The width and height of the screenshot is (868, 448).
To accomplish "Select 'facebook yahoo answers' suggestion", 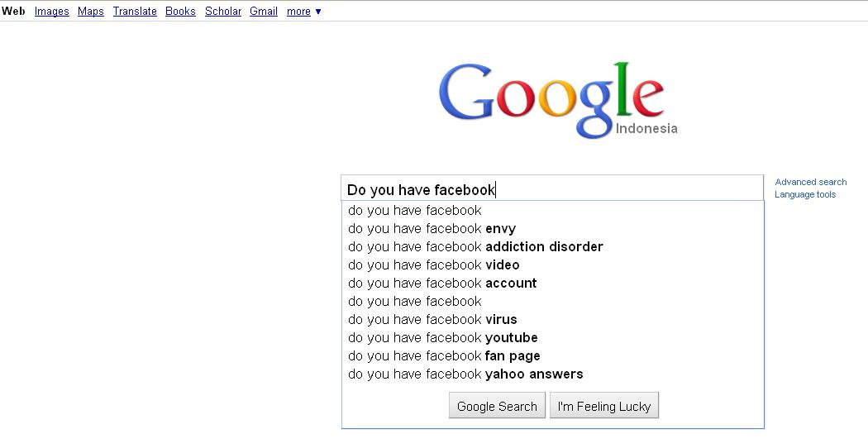I will coord(552,374).
